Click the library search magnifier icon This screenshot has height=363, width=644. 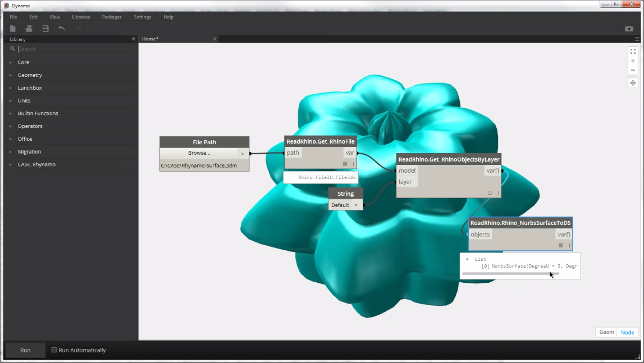point(13,49)
